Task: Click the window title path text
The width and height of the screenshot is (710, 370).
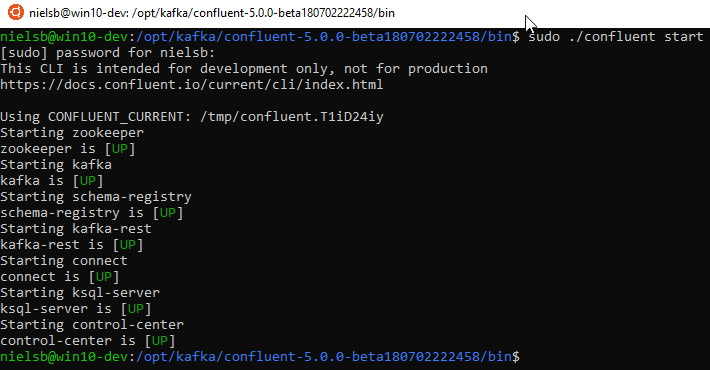Action: point(212,13)
